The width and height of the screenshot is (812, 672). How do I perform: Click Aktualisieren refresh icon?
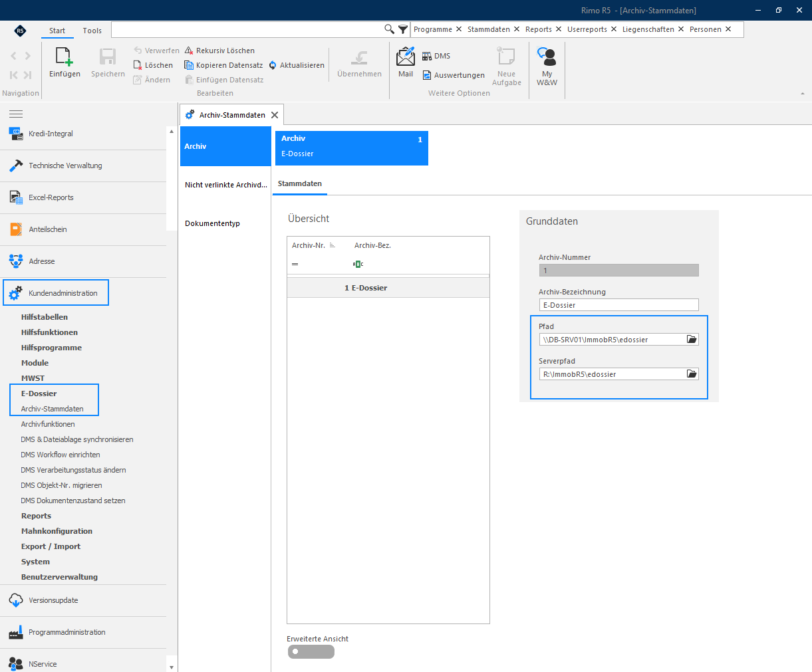273,65
